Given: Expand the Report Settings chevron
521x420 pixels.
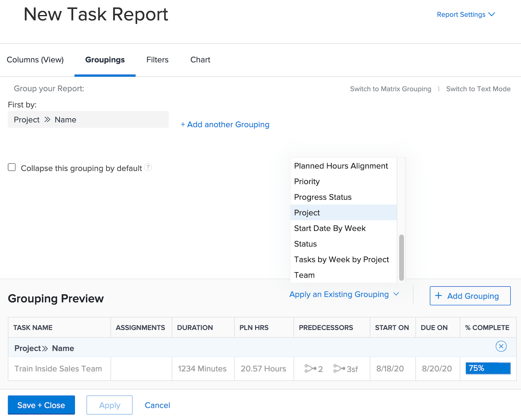Looking at the screenshot, I should click(492, 14).
